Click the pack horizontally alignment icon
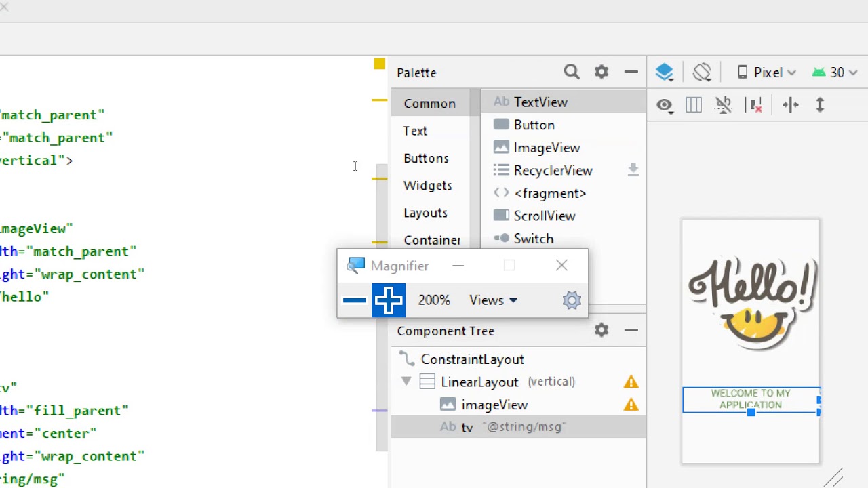 pyautogui.click(x=791, y=105)
